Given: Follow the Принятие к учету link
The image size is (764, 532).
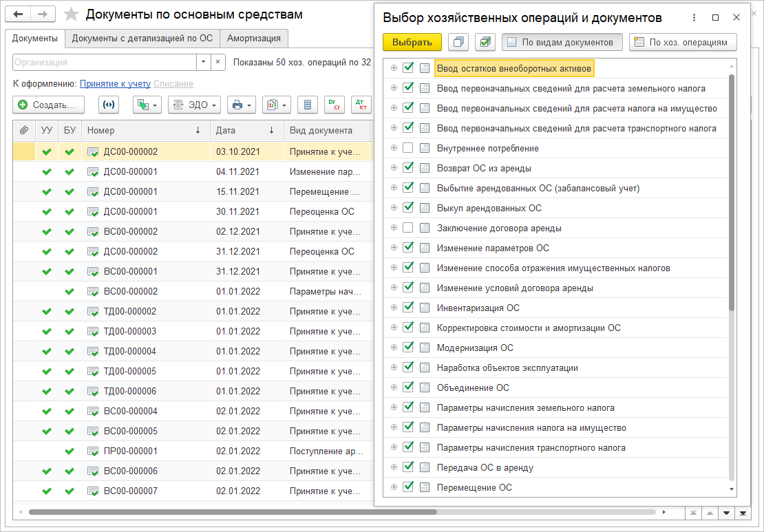Looking at the screenshot, I should click(115, 83).
